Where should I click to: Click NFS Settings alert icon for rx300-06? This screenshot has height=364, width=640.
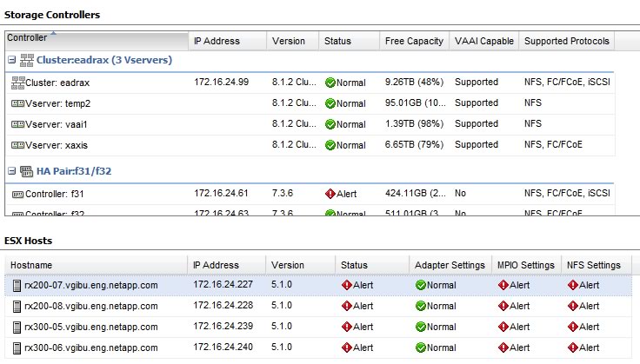(x=572, y=347)
